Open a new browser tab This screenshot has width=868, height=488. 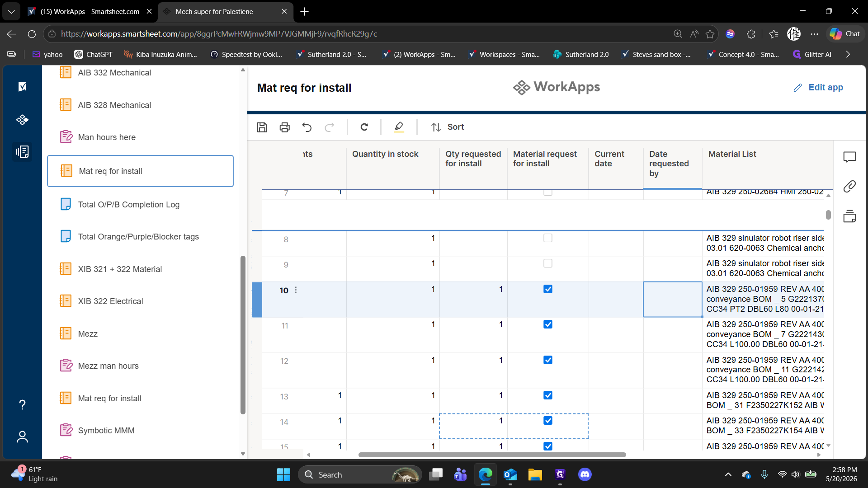click(304, 11)
